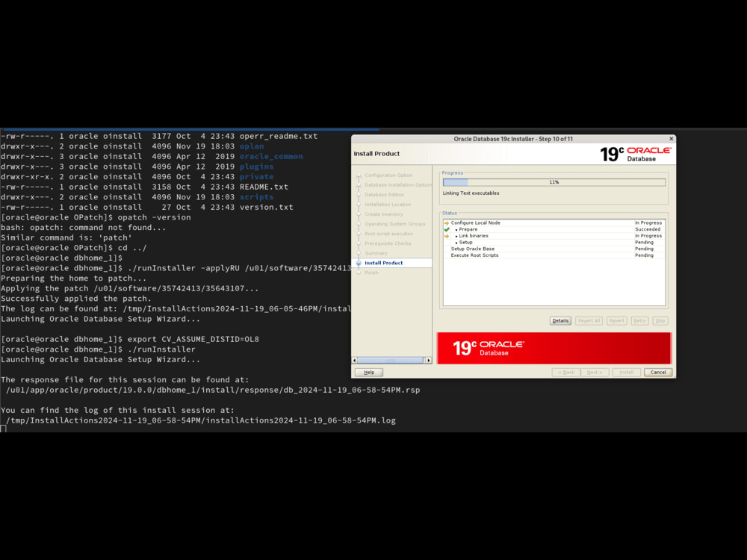The image size is (747, 560).
Task: Click the greyed Install button
Action: click(x=627, y=373)
